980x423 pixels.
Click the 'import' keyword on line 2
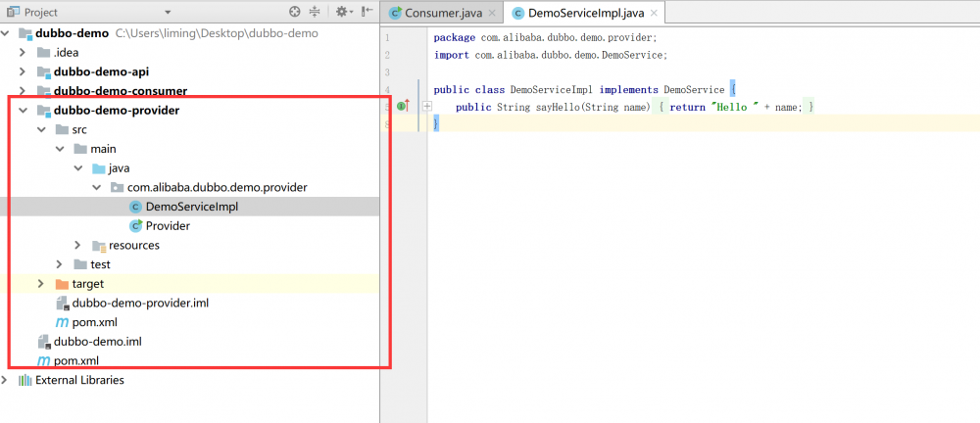(x=452, y=55)
